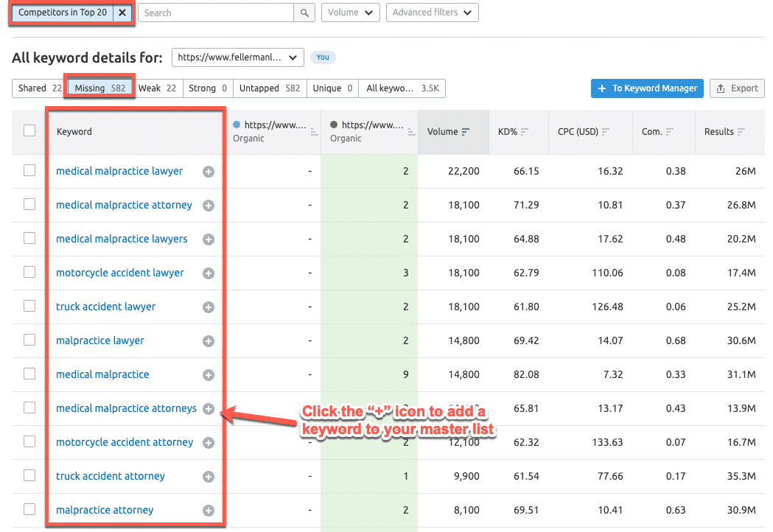Toggle the select-all checkbox in table header

(29, 131)
